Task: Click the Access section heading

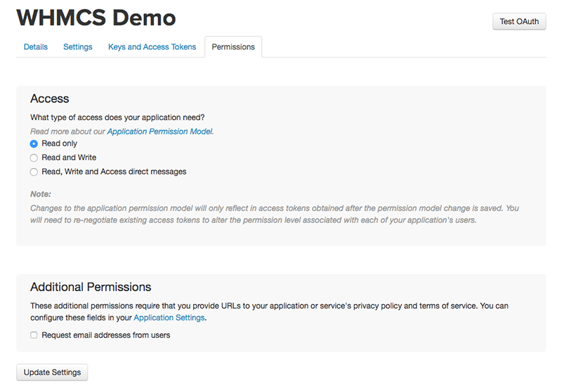Action: tap(49, 98)
